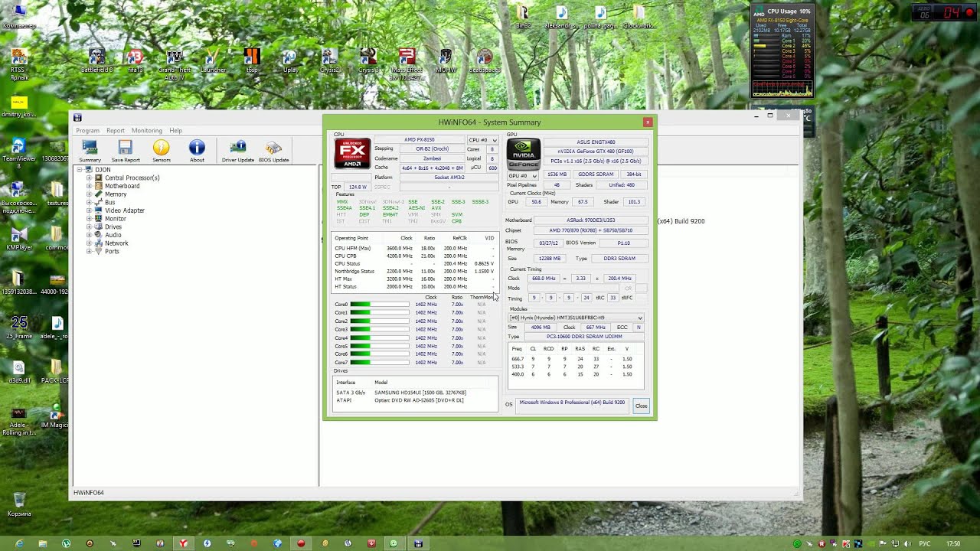Click the CPU Usage desktop gadget
Screen dimensions: 980x551
pos(782,50)
